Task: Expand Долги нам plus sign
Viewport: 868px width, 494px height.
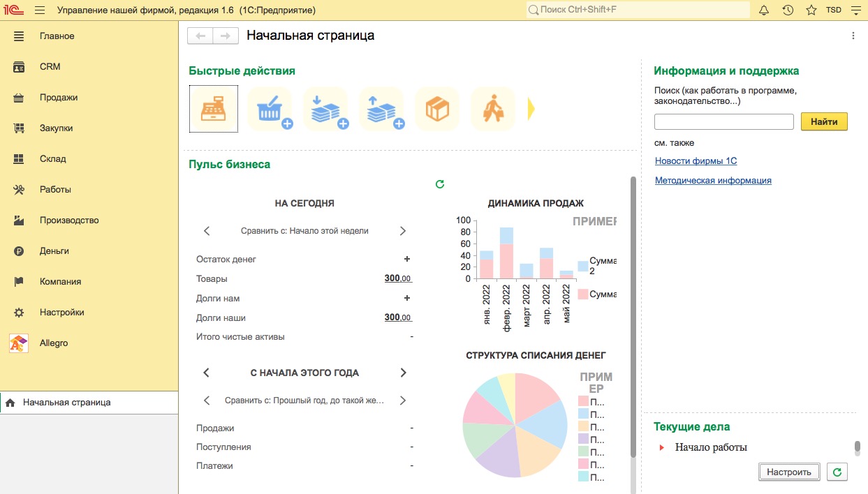Action: [407, 298]
